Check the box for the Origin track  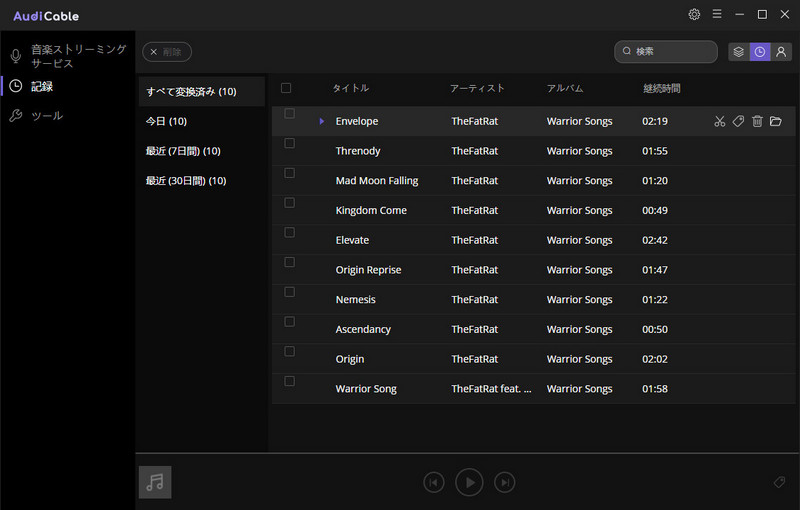(x=289, y=351)
